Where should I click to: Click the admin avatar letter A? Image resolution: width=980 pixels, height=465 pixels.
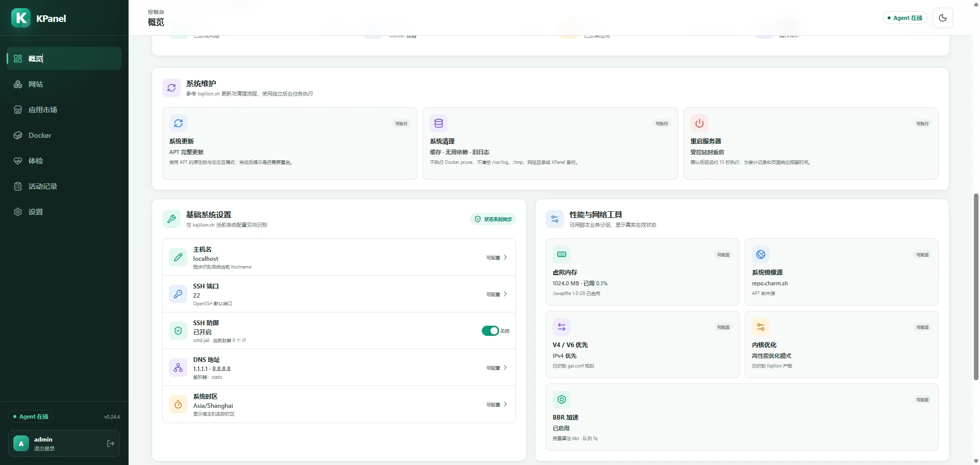click(x=21, y=444)
